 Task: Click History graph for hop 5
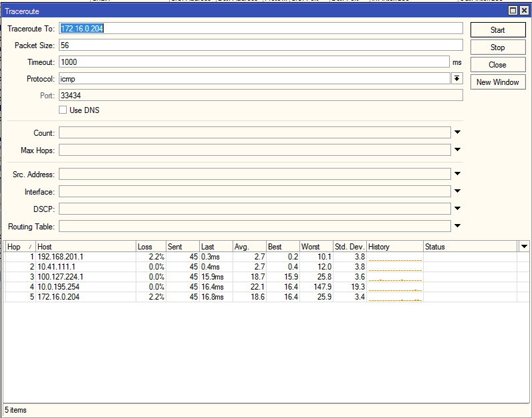pos(395,297)
